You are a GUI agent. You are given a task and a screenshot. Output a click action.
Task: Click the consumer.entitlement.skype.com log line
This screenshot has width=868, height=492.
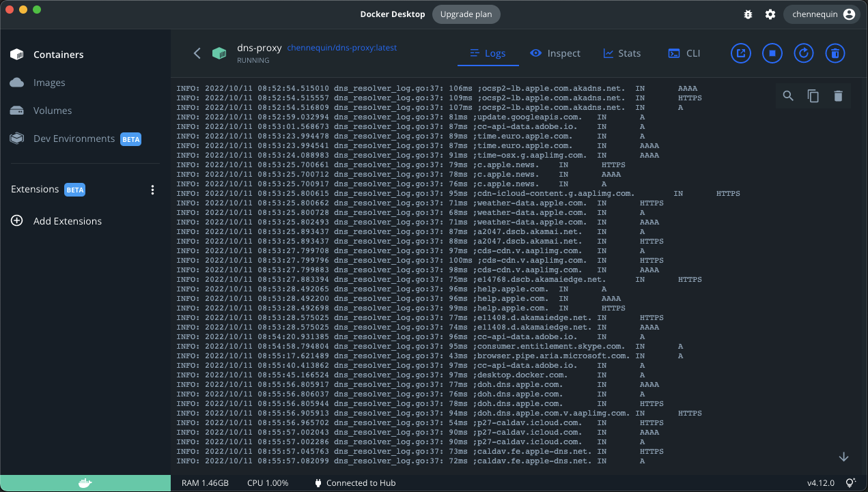pyautogui.click(x=430, y=347)
